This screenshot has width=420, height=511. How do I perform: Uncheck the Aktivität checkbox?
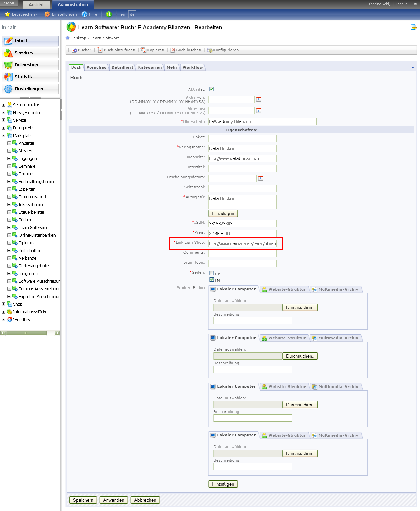coord(211,89)
